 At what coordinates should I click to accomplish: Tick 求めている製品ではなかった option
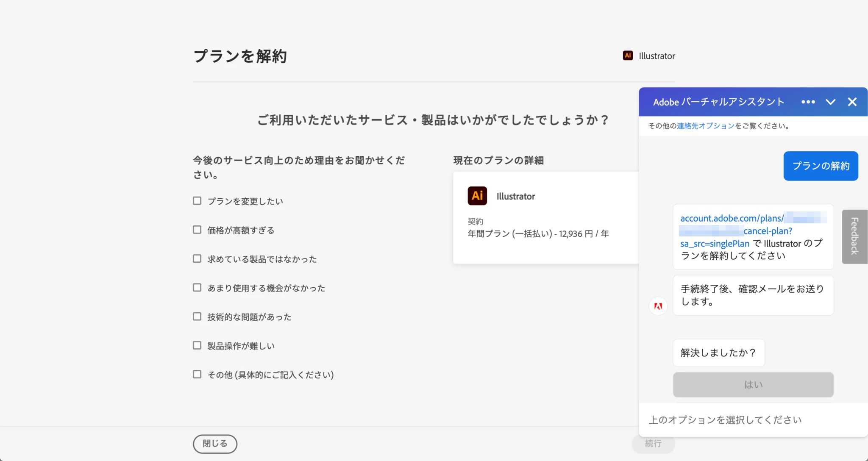[x=197, y=258]
